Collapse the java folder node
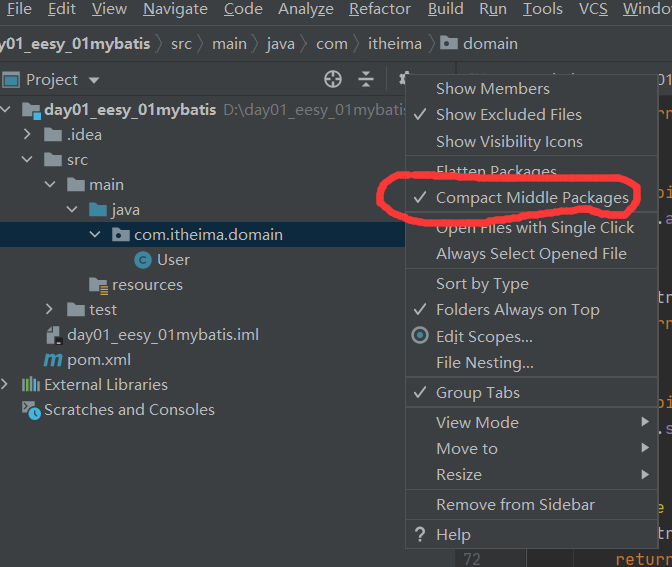The height and width of the screenshot is (567, 672). pos(72,210)
